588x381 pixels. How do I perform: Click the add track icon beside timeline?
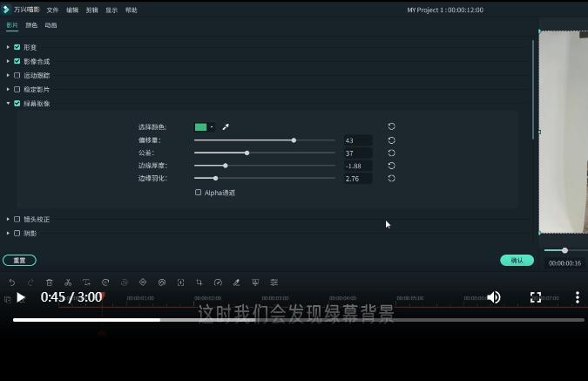8,299
